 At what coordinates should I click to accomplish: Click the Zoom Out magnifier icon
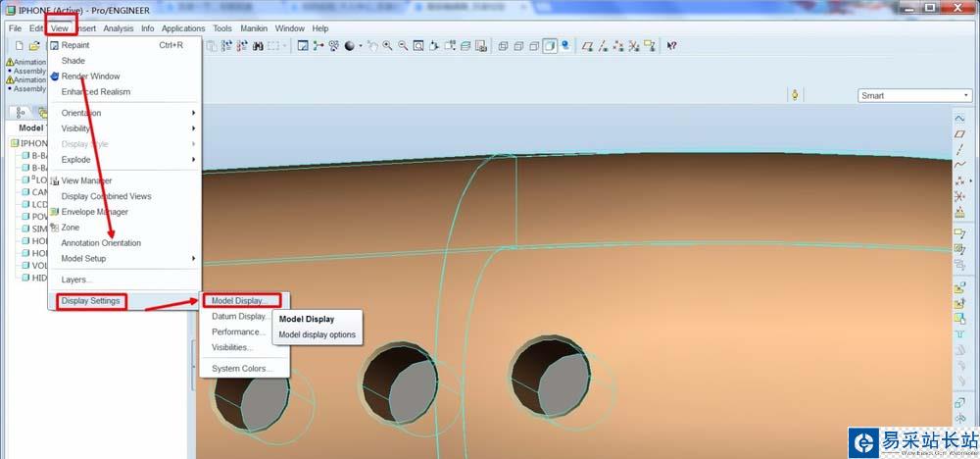click(x=403, y=46)
